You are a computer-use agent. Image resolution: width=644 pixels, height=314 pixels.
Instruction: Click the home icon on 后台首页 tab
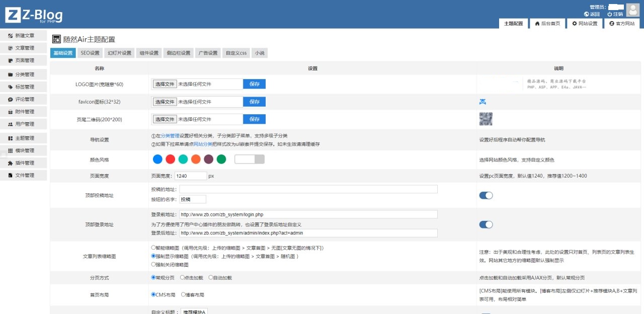pos(537,24)
